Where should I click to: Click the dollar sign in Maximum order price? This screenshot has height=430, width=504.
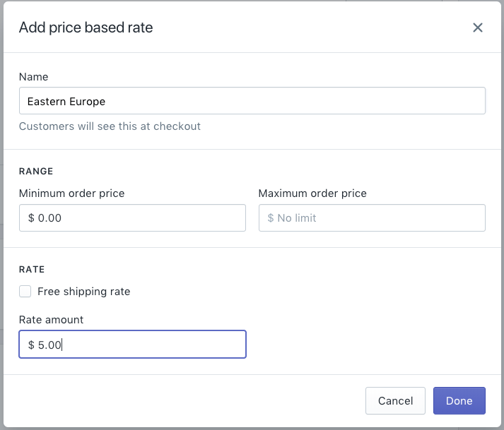click(x=271, y=218)
